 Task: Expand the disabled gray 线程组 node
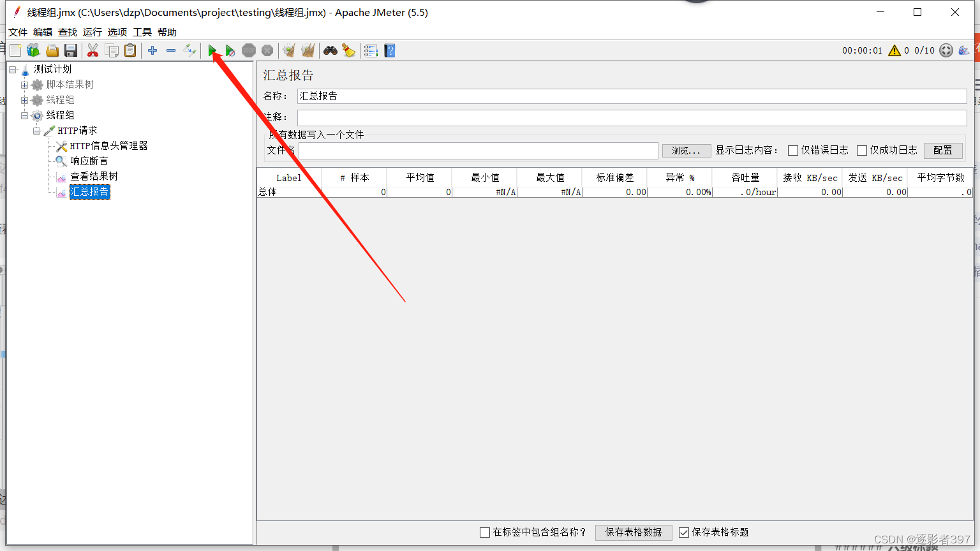click(24, 100)
